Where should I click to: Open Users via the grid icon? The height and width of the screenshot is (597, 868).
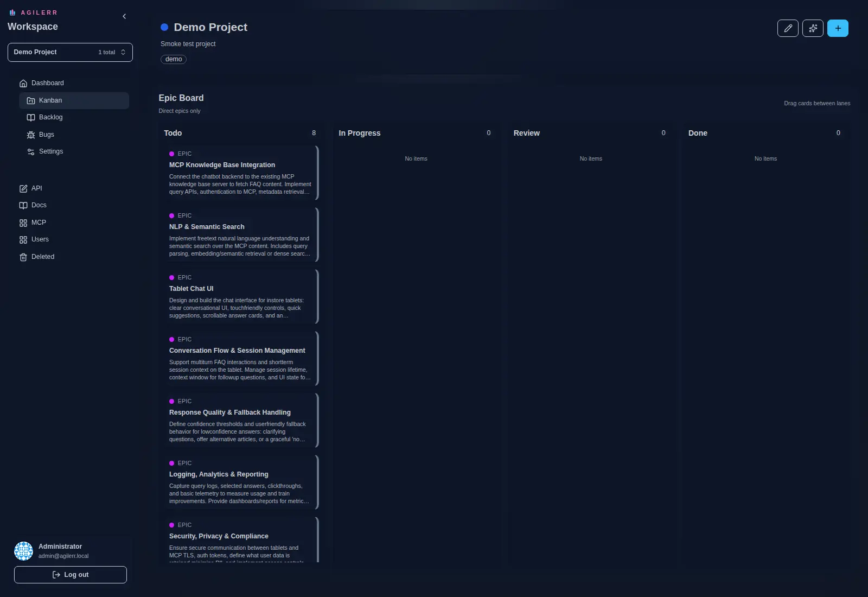(23, 239)
